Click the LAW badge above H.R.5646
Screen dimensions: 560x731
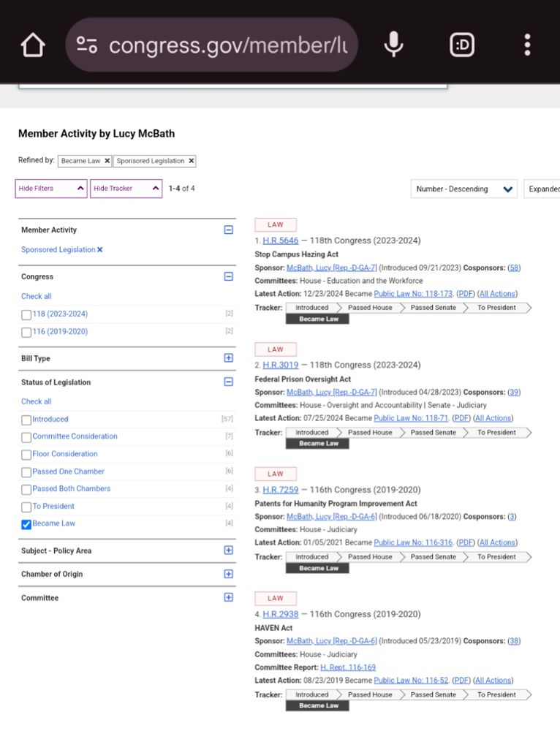point(276,224)
